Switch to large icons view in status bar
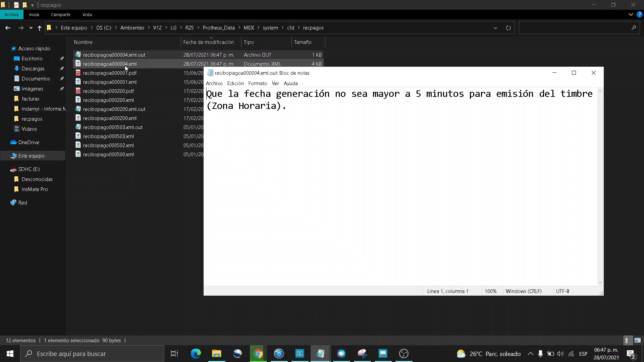This screenshot has width=644, height=362. click(x=638, y=340)
